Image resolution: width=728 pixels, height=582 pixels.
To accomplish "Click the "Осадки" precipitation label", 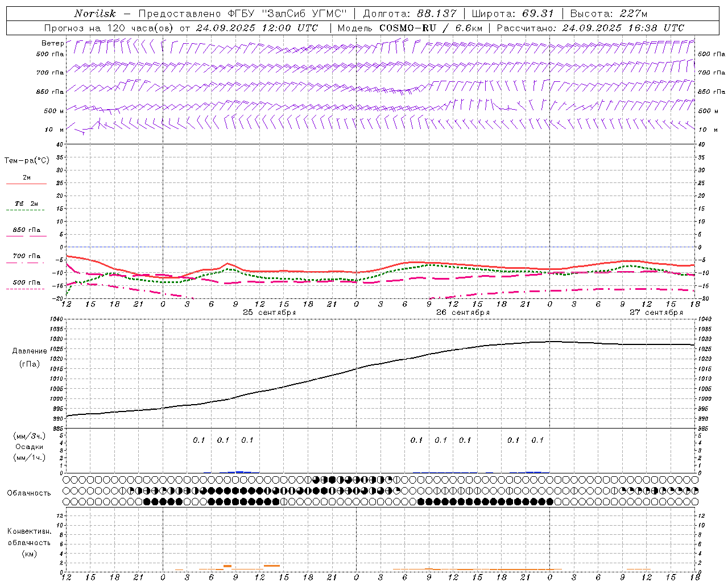I will pyautogui.click(x=30, y=447).
